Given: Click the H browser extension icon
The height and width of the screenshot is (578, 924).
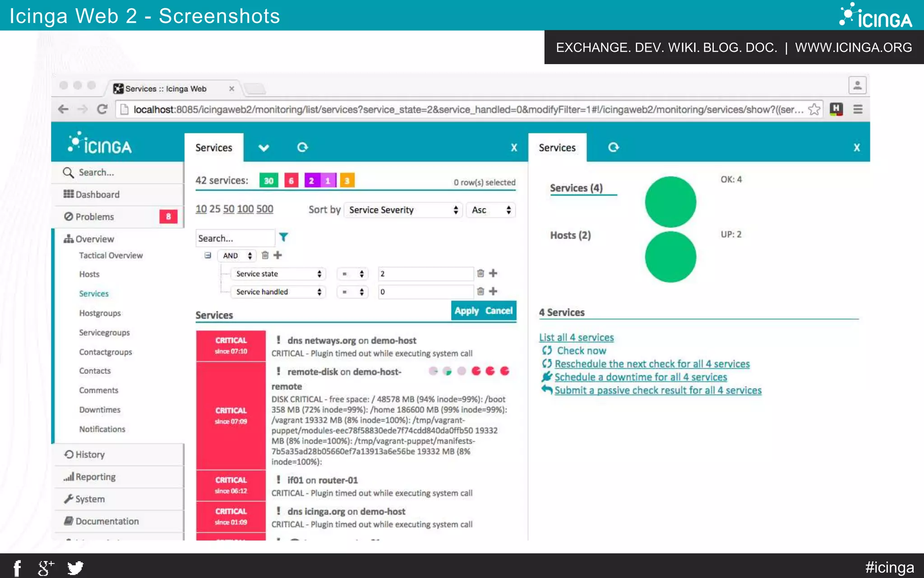Looking at the screenshot, I should pyautogui.click(x=836, y=109).
